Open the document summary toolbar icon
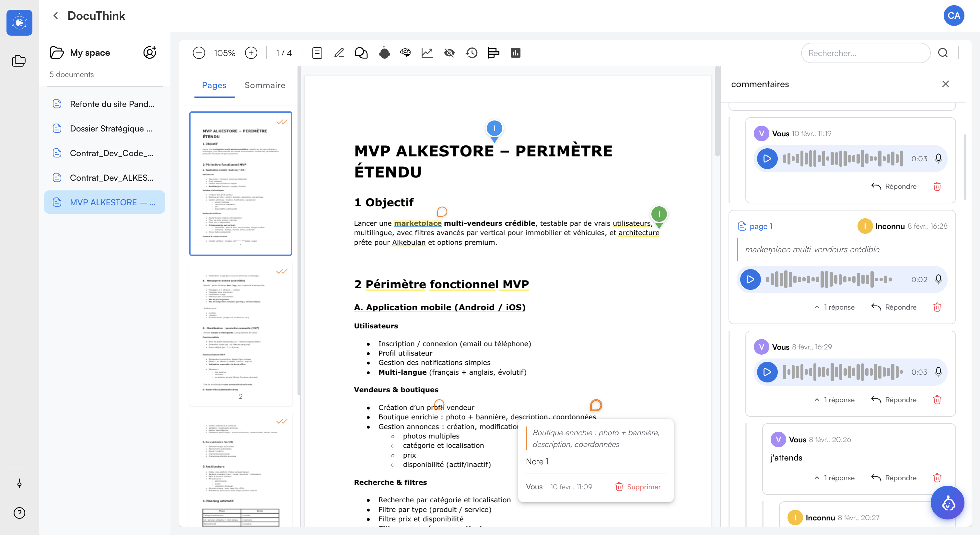 click(x=317, y=53)
